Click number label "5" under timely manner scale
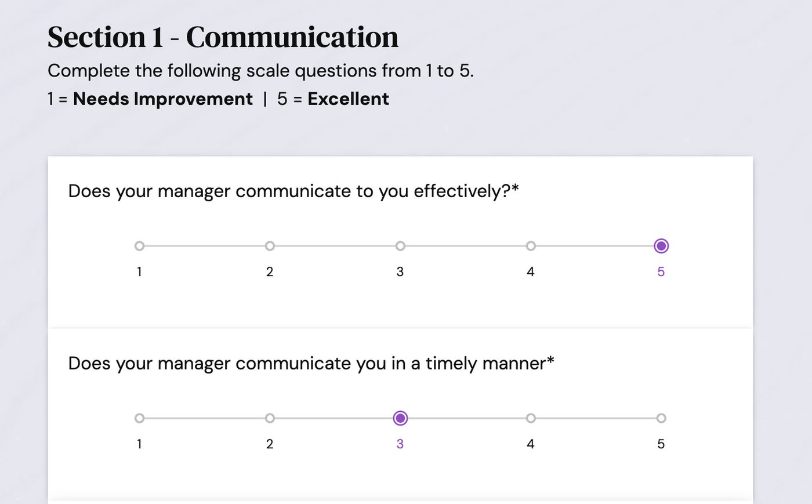Viewport: 812px width, 504px height. click(x=661, y=444)
